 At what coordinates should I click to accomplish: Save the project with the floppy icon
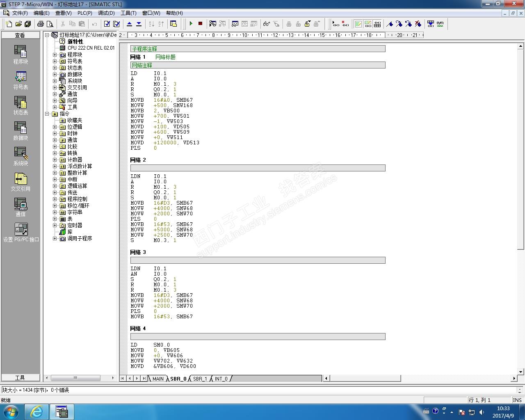pyautogui.click(x=28, y=24)
